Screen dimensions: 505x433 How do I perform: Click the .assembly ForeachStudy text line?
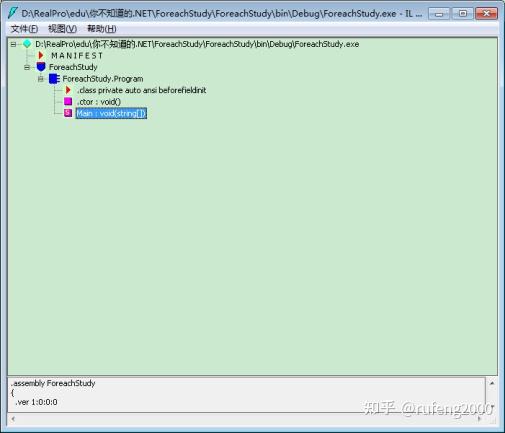53,383
